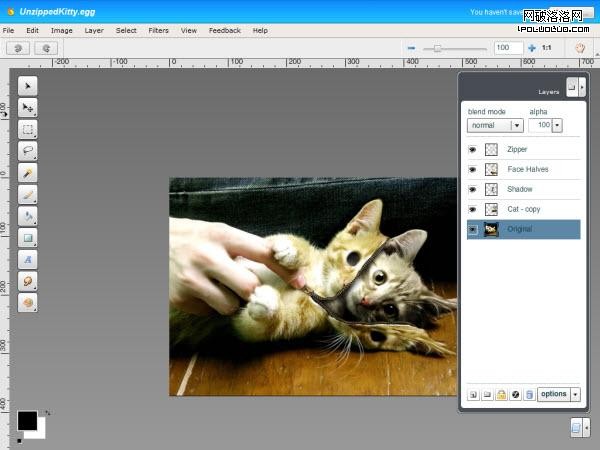The height and width of the screenshot is (450, 600).
Task: Open the blend mode dropdown
Action: (495, 126)
